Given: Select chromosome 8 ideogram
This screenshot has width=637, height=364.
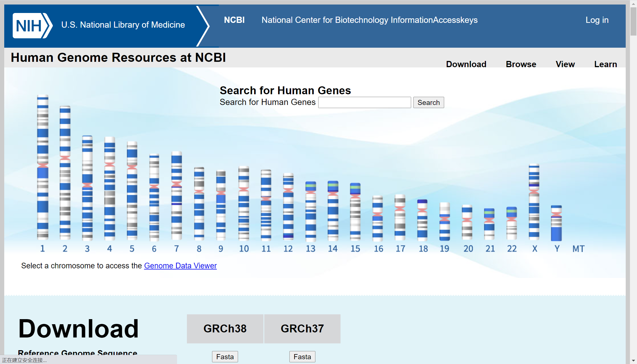Looking at the screenshot, I should pyautogui.click(x=199, y=203).
